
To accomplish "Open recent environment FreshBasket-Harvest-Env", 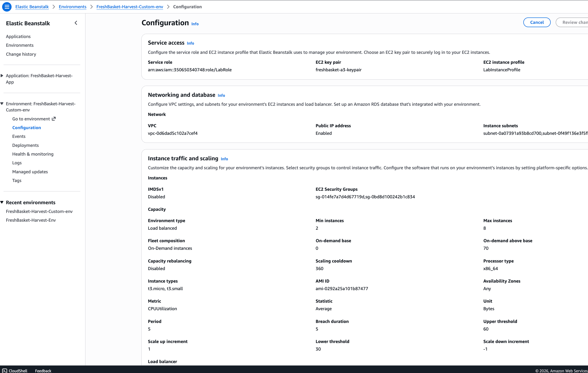I will [x=31, y=220].
